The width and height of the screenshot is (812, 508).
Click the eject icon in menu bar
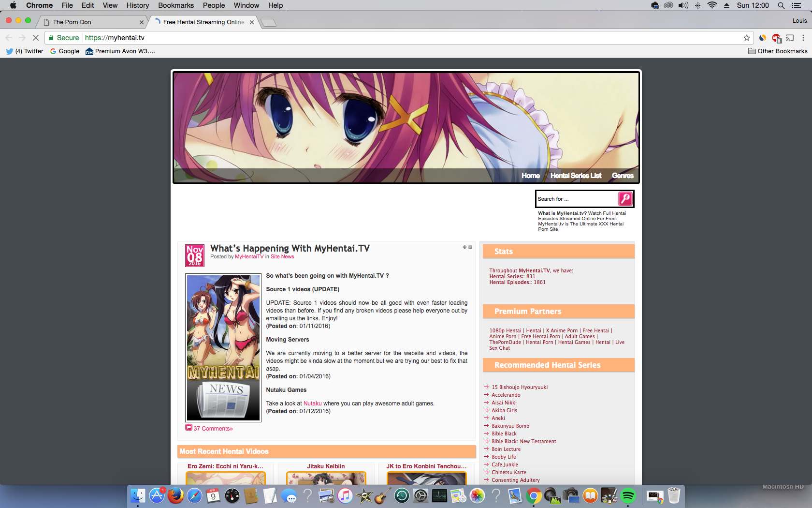(x=726, y=5)
